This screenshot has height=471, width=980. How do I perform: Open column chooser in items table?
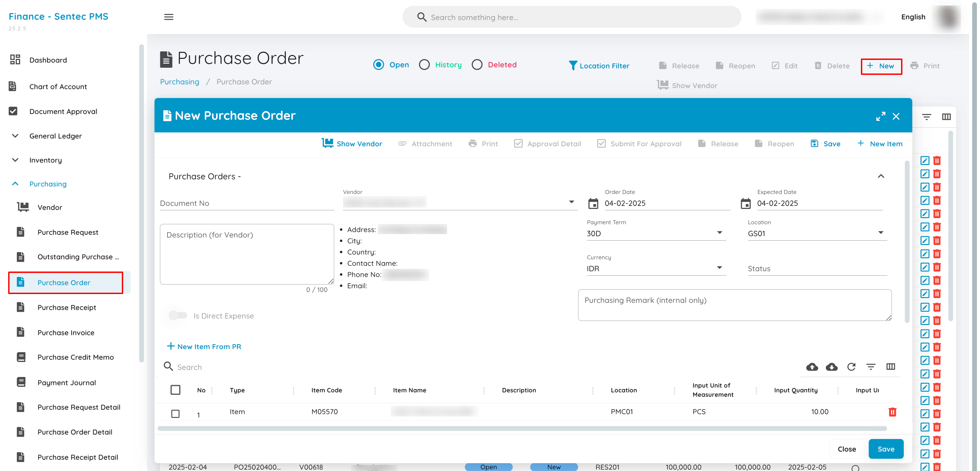pos(891,367)
